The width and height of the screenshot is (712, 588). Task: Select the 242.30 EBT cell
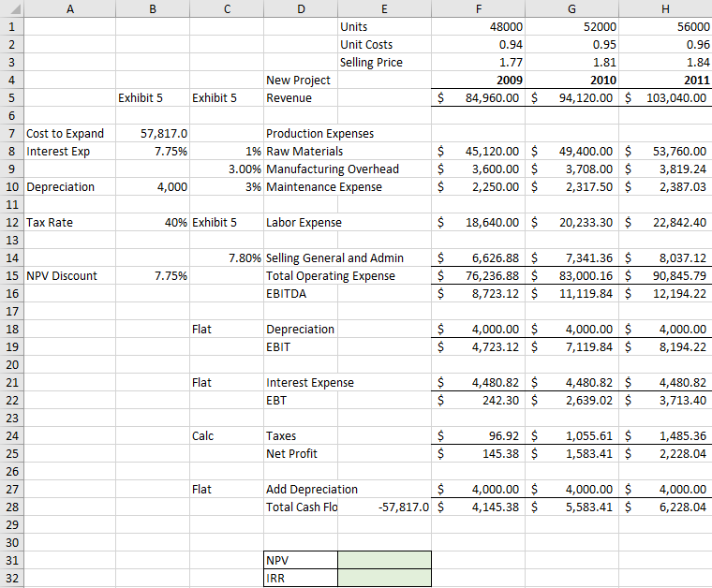tap(478, 400)
